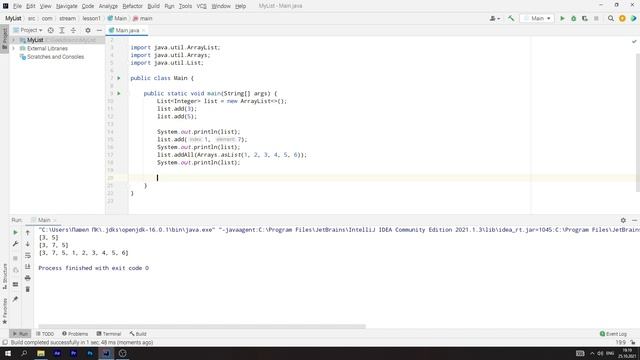Clear all console output trash icon
The width and height of the screenshot is (640, 360).
pyautogui.click(x=28, y=289)
